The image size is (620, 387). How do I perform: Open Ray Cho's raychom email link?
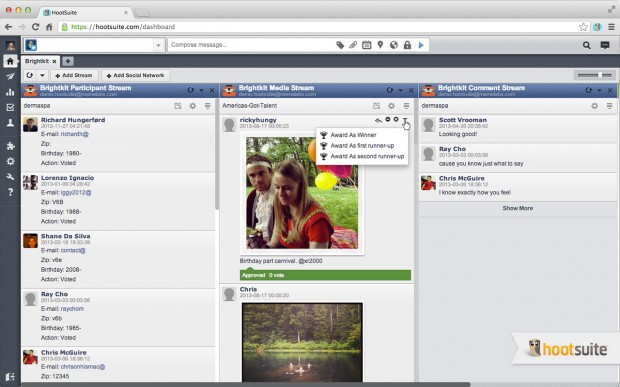pyautogui.click(x=72, y=309)
